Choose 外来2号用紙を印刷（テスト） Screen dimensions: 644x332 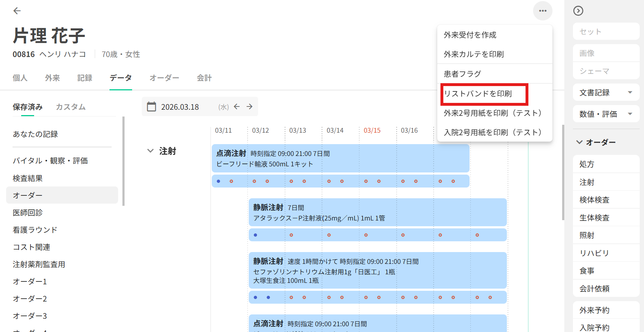tap(495, 113)
